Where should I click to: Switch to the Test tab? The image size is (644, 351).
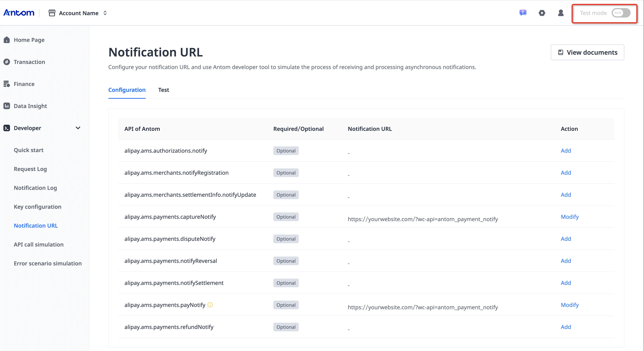(163, 90)
